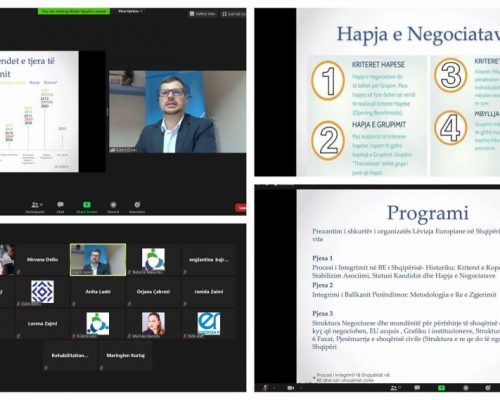500x400 pixels.
Task: Select the Nirvana Deliu participant tile
Action: [42, 259]
